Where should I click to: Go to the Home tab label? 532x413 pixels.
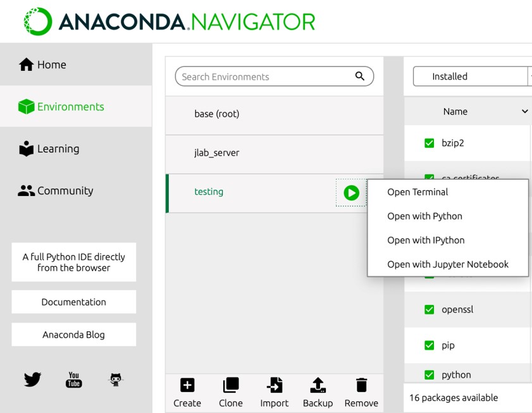[52, 65]
